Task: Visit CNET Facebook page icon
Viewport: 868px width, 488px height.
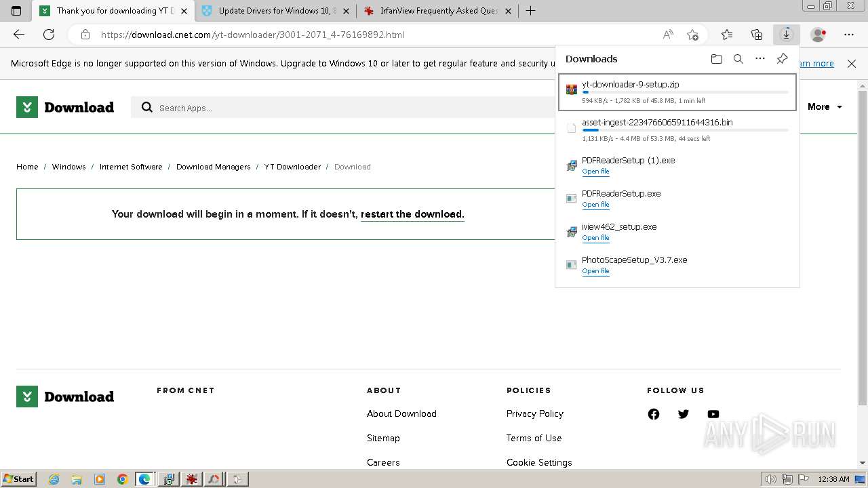Action: pos(654,414)
